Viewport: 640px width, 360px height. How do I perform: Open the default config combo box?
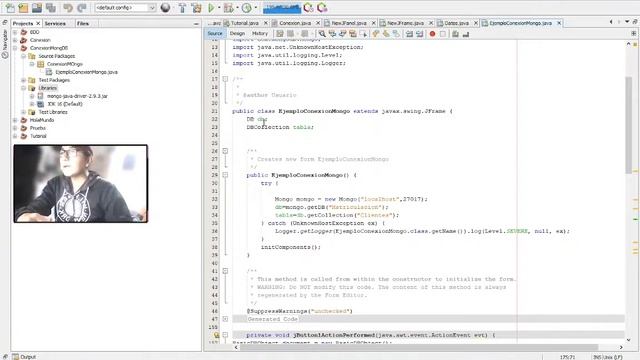(x=125, y=7)
